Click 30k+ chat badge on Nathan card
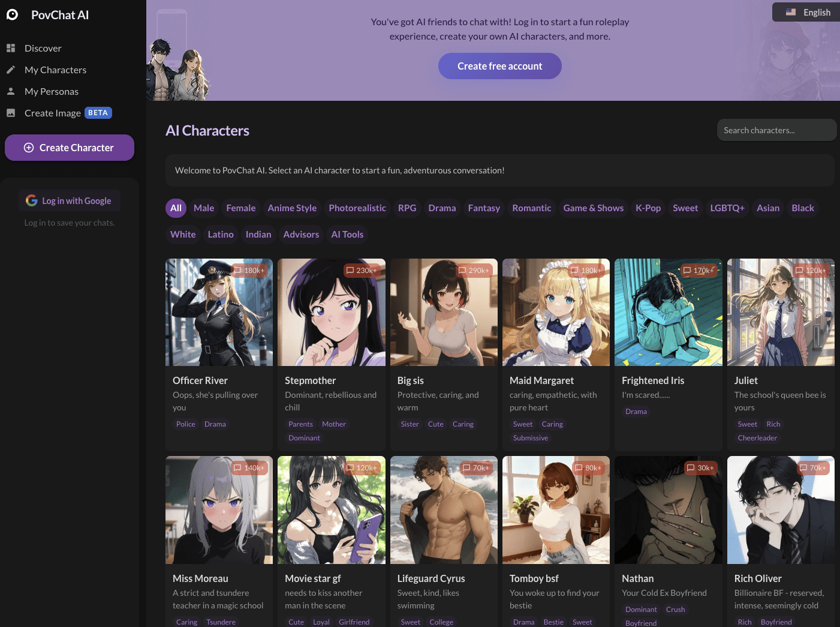 click(x=700, y=468)
